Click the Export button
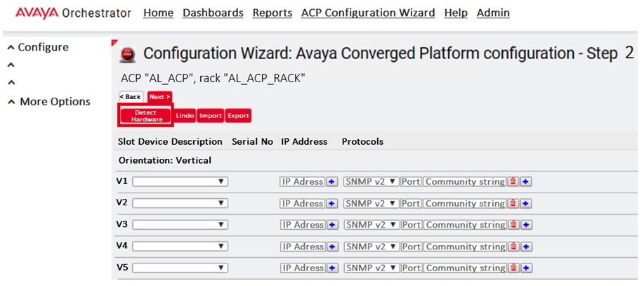The width and height of the screenshot is (644, 286). coord(238,116)
